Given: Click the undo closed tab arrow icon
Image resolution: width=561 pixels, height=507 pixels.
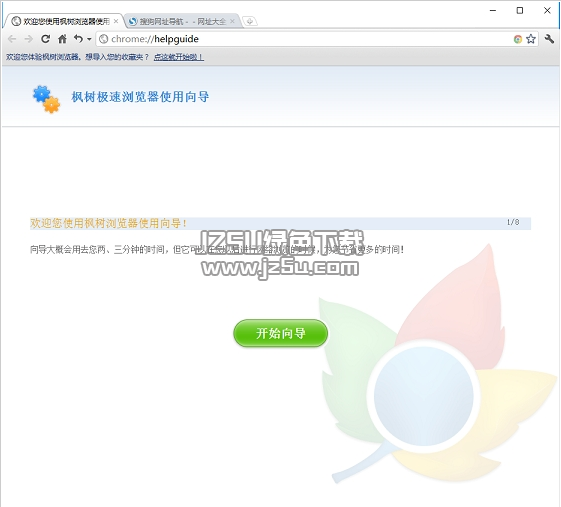Looking at the screenshot, I should [x=78, y=38].
